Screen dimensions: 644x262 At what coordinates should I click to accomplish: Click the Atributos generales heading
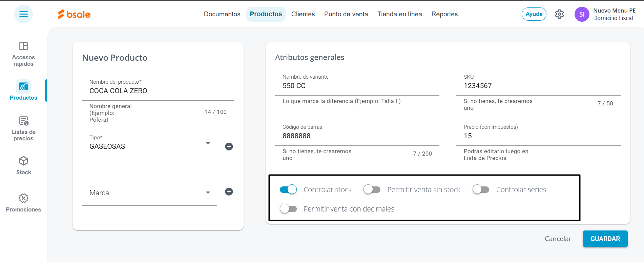tap(310, 57)
